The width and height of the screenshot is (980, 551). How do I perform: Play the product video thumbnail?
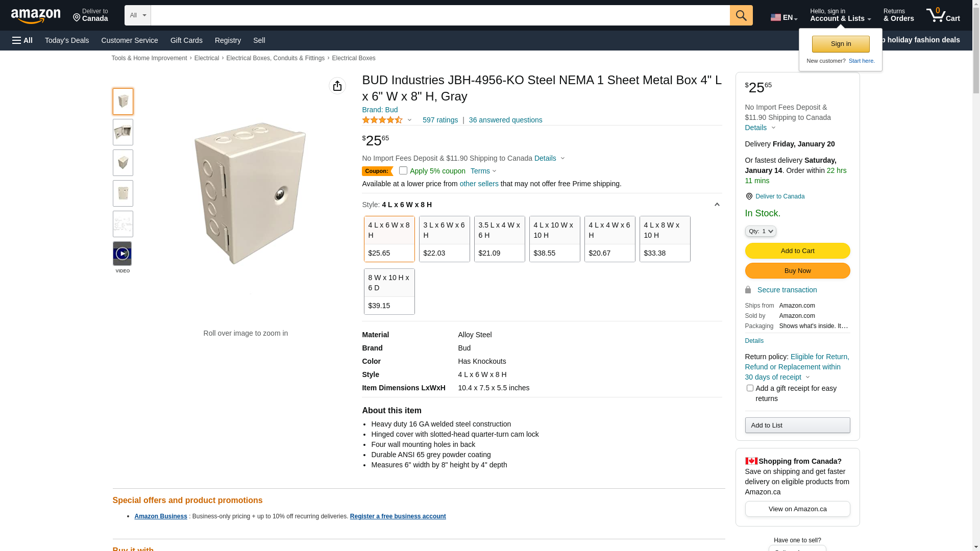tap(122, 254)
